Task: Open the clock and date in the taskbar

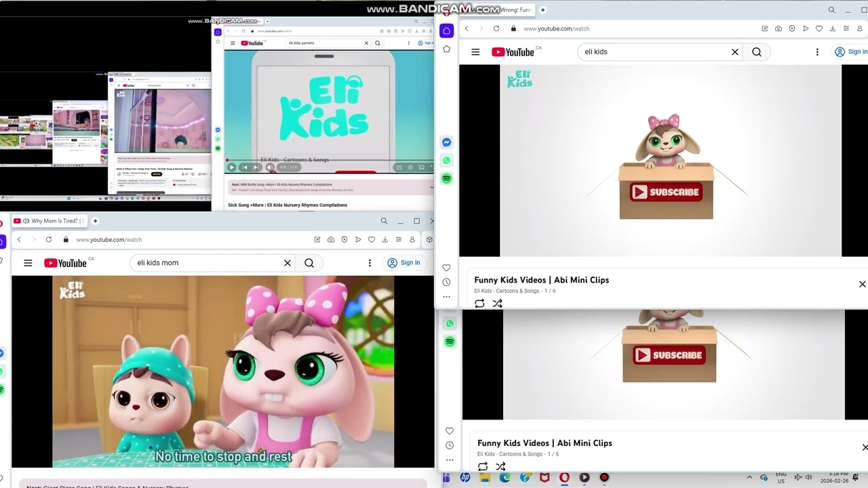Action: pos(833,477)
